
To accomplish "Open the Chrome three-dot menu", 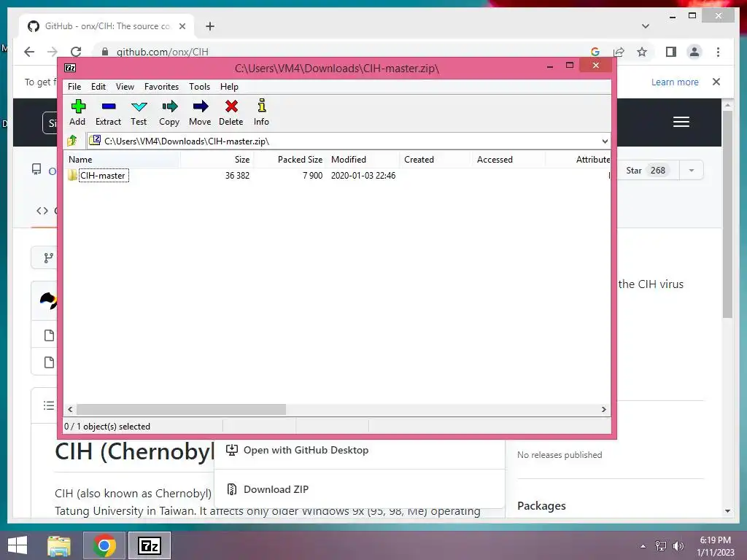I will (718, 52).
